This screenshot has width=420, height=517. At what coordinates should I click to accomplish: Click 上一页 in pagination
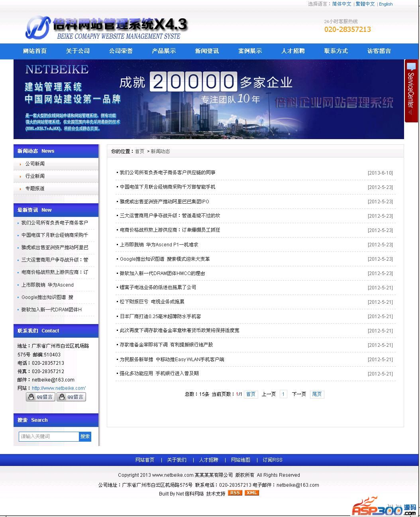pos(269,394)
